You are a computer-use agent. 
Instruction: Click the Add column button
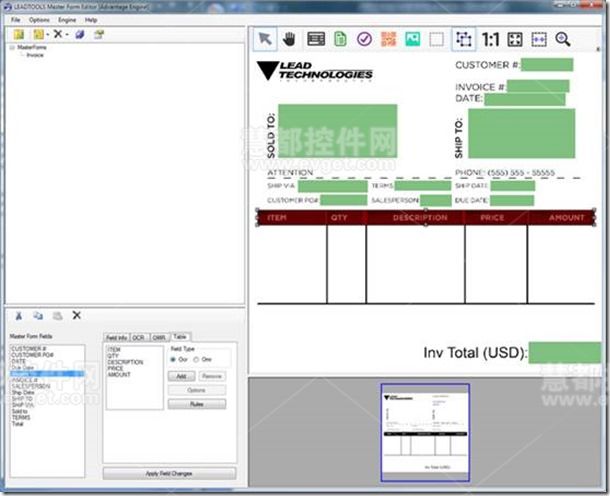point(181,376)
